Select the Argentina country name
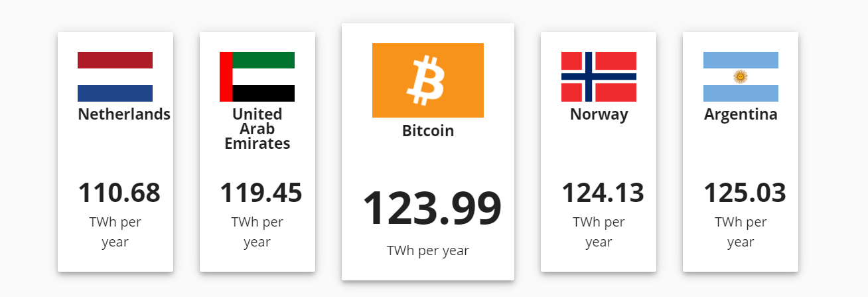 [741, 114]
